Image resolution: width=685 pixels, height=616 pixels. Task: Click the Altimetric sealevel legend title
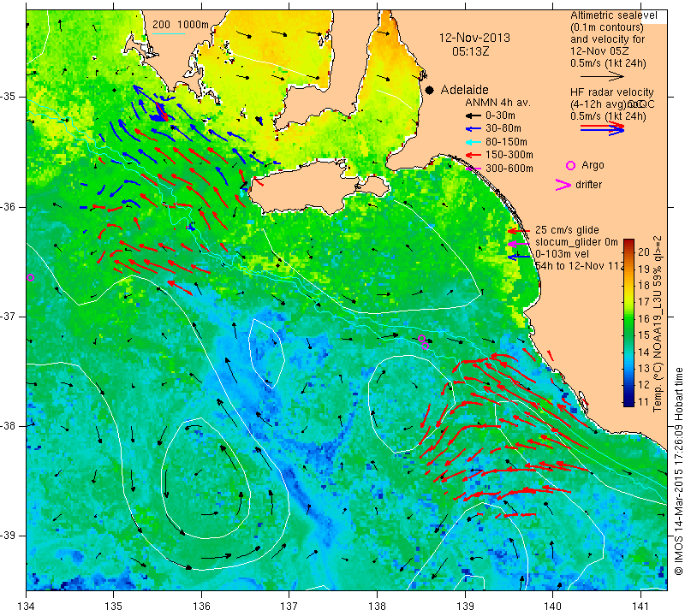(x=614, y=15)
